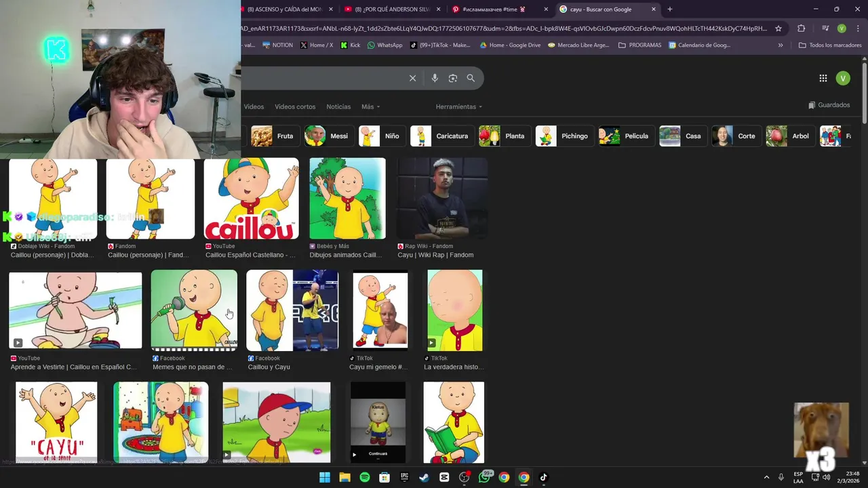Switch to the Noticias tab
This screenshot has height=488, width=868.
(x=338, y=106)
